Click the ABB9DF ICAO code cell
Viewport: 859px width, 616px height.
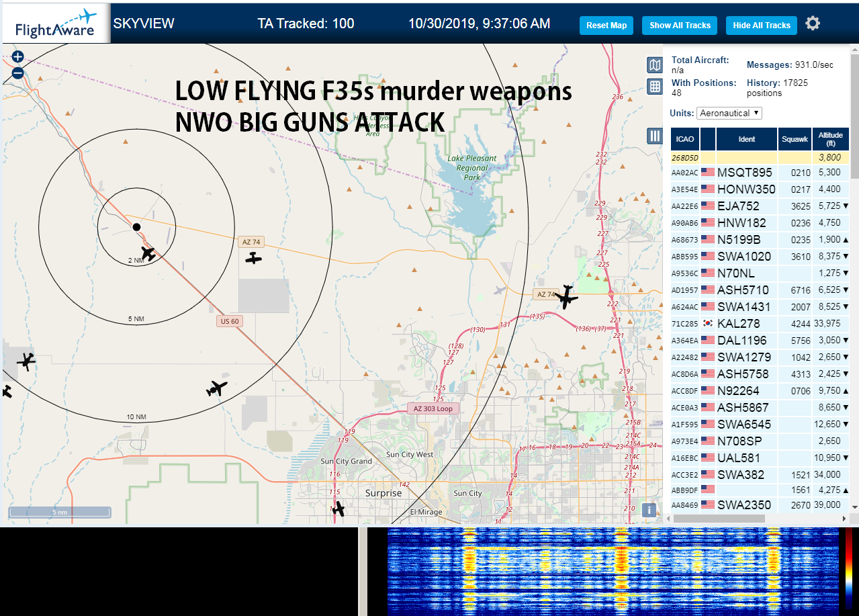point(685,491)
